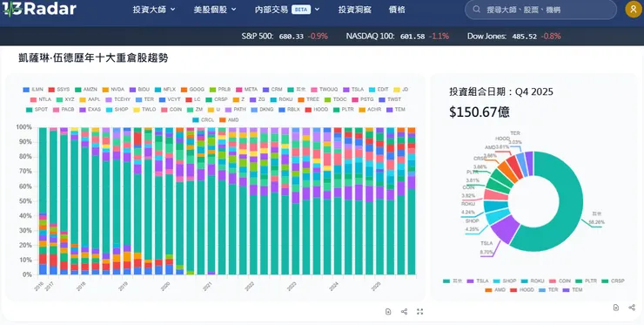The image size is (644, 325).
Task: Toggle ROKU in the pie chart legend
Action: coord(533,281)
